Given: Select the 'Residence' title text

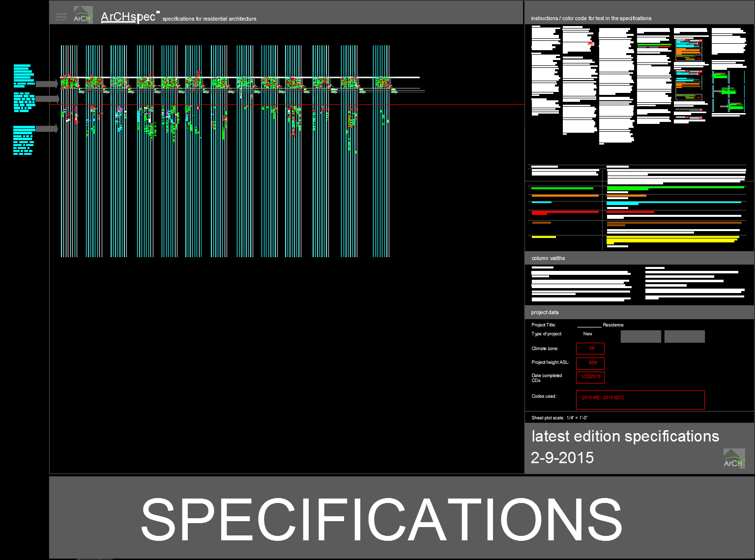Looking at the screenshot, I should click(613, 325).
